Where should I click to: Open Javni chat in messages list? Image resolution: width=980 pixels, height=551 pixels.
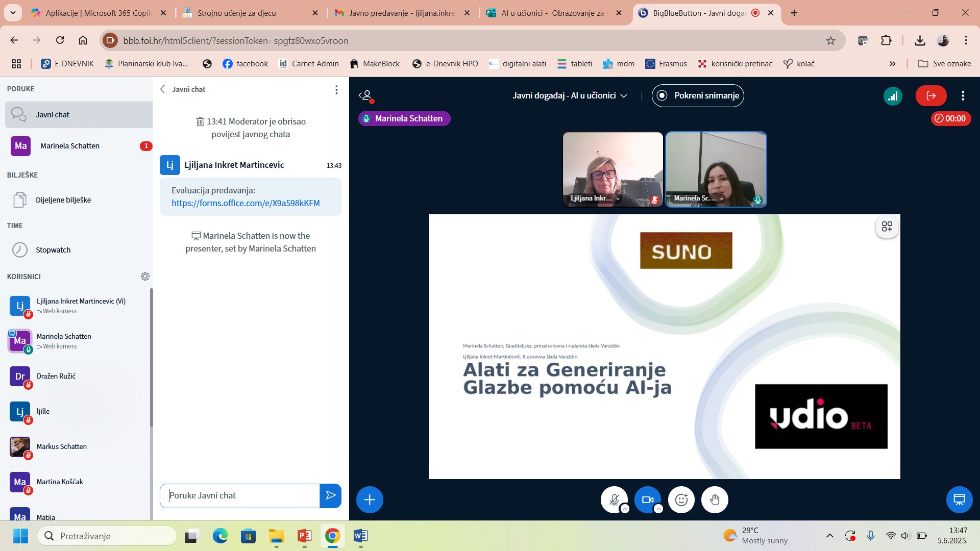79,115
